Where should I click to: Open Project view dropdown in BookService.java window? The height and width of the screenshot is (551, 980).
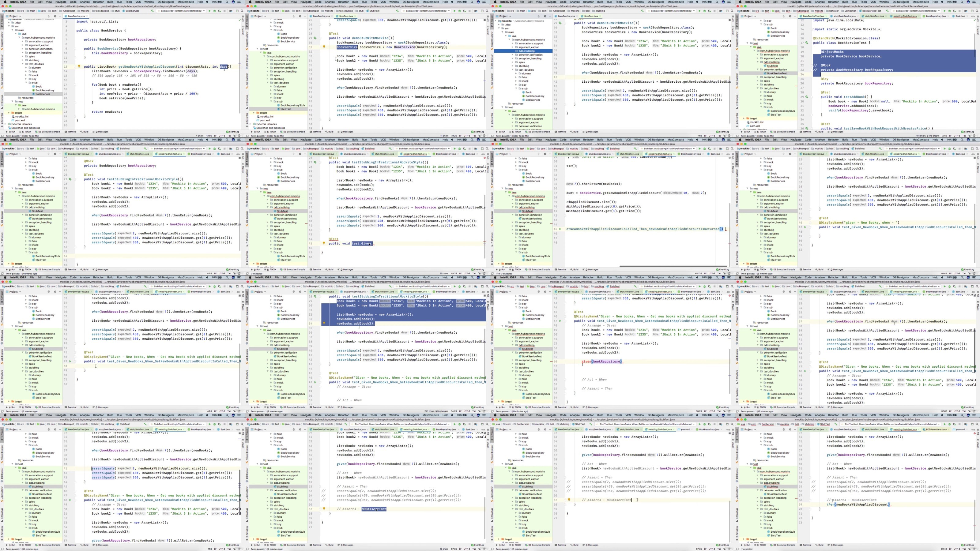[x=13, y=16]
